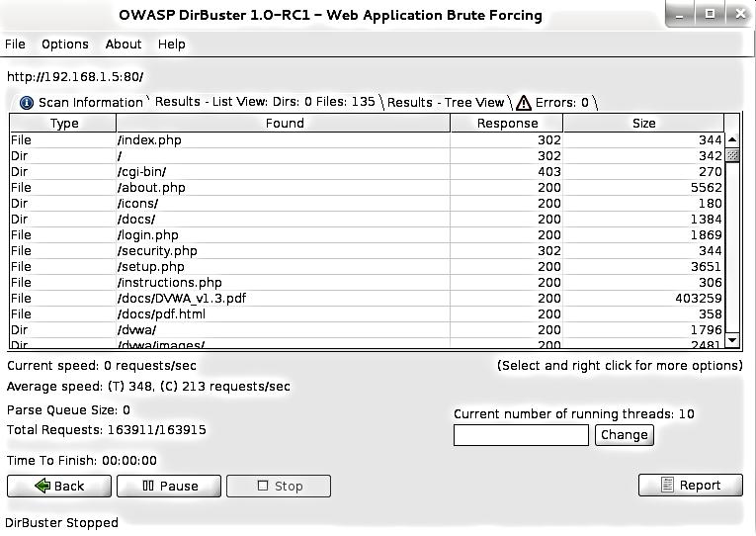Switch to Results - Tree View tab
Viewport: 756px width, 536px height.
click(x=446, y=102)
